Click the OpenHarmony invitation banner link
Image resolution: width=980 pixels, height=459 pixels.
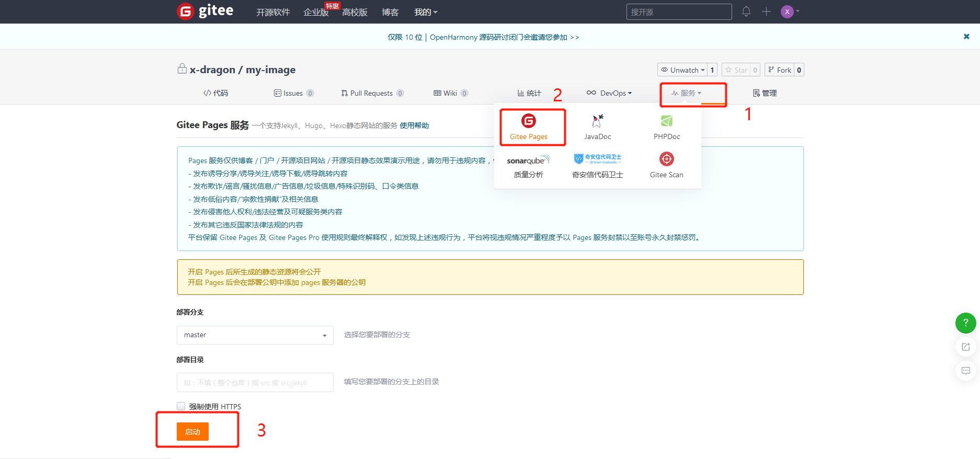483,37
